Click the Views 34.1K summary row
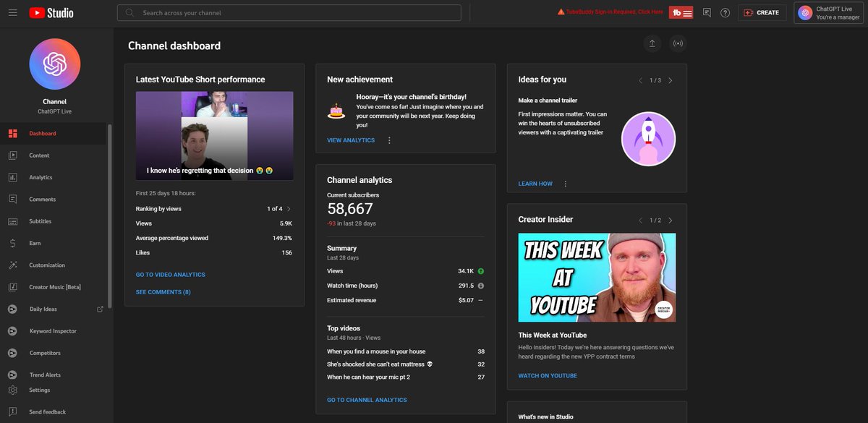 tap(406, 271)
